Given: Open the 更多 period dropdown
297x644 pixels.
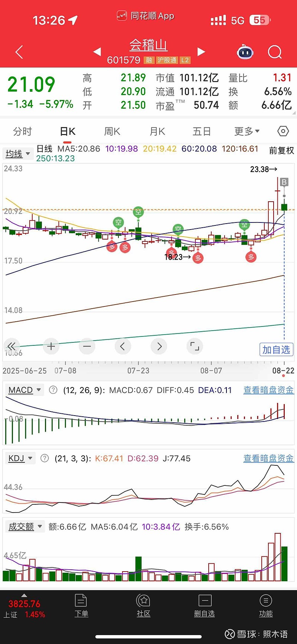Looking at the screenshot, I should 247,131.
